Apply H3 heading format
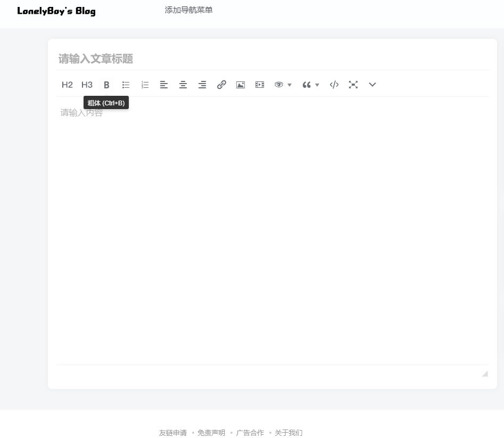The image size is (504, 438). click(x=87, y=85)
